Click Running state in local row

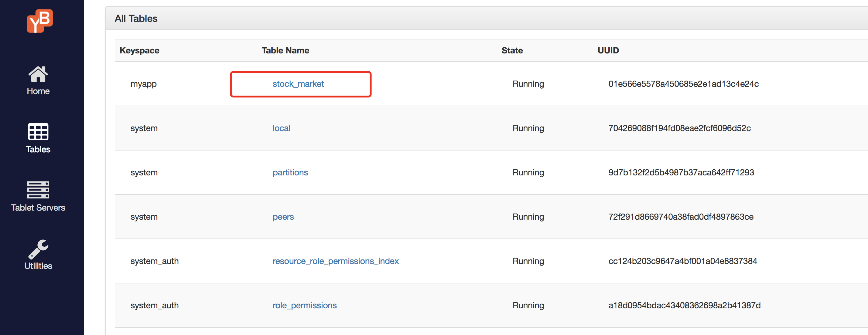(528, 128)
